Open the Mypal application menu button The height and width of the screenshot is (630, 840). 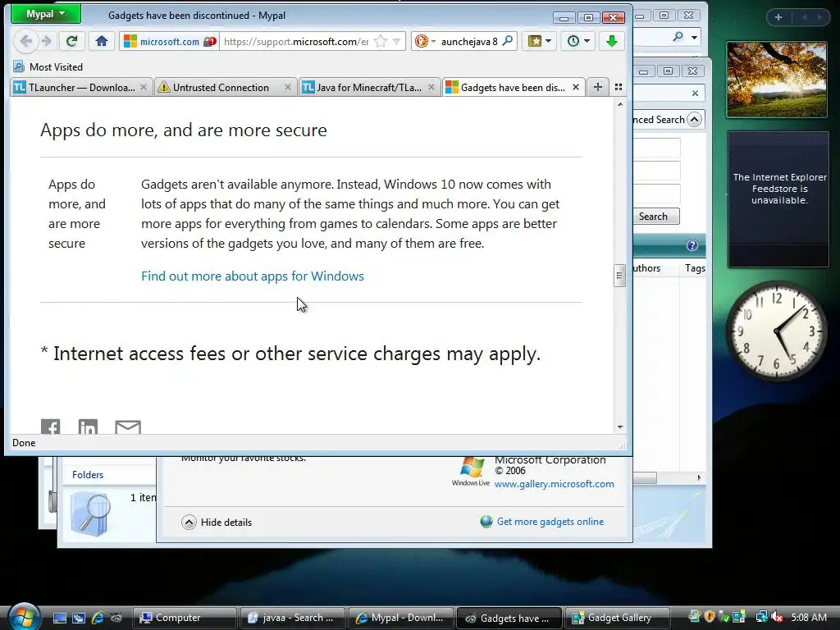46,14
